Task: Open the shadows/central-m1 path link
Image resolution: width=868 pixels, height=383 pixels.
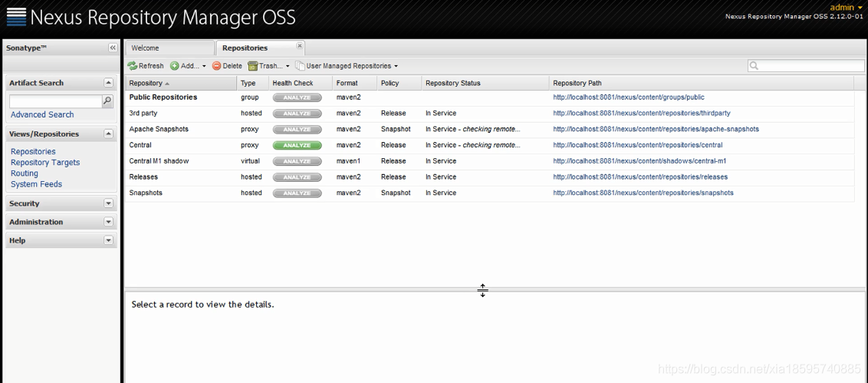Action: pyautogui.click(x=639, y=161)
